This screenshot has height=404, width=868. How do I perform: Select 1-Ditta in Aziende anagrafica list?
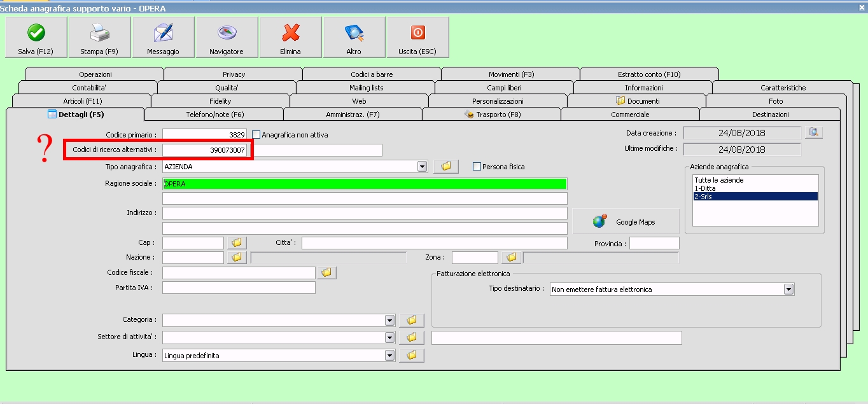coord(755,188)
